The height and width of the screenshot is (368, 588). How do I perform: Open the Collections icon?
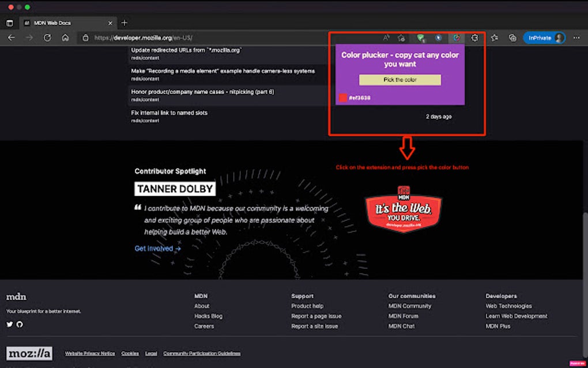(x=512, y=37)
